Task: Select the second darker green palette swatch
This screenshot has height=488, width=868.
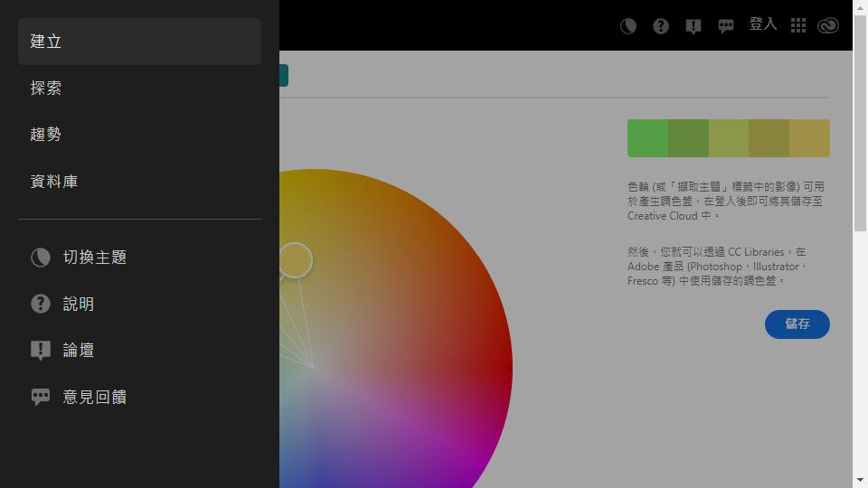Action: 688,138
